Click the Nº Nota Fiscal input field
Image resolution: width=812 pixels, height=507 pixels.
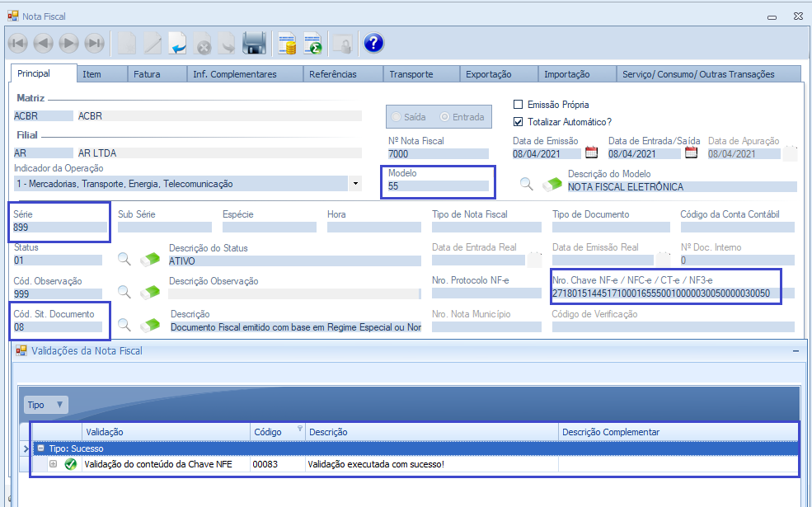437,154
